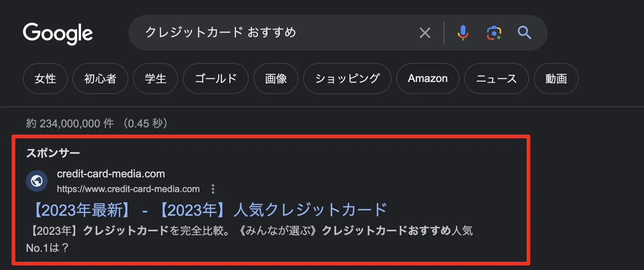Screen dimensions: 644x270
Task: Select the 初心者 filter chip
Action: click(100, 78)
